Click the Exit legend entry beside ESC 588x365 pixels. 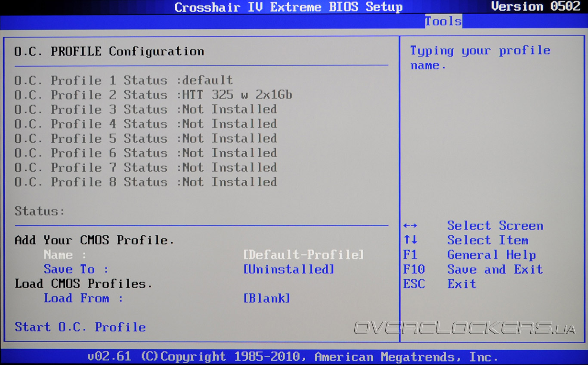pyautogui.click(x=462, y=284)
